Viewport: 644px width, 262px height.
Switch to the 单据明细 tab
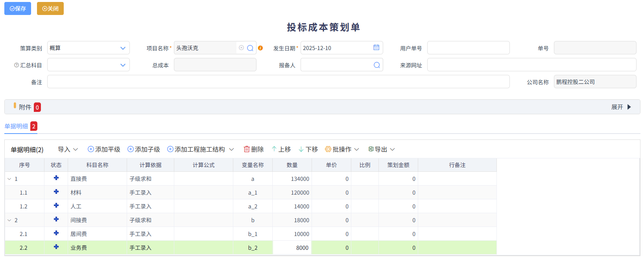[17, 126]
